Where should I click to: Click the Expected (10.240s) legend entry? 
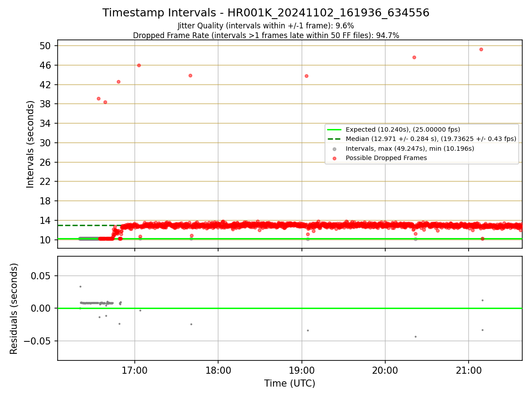coord(403,129)
